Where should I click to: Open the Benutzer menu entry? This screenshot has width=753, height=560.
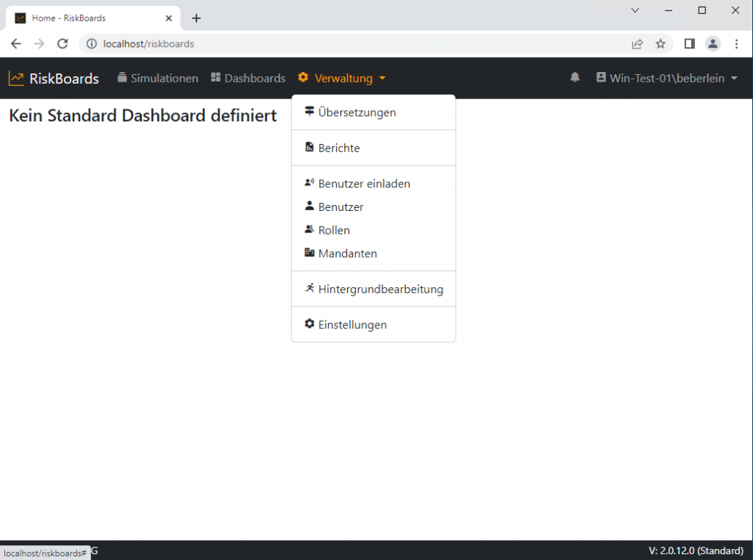(373, 207)
